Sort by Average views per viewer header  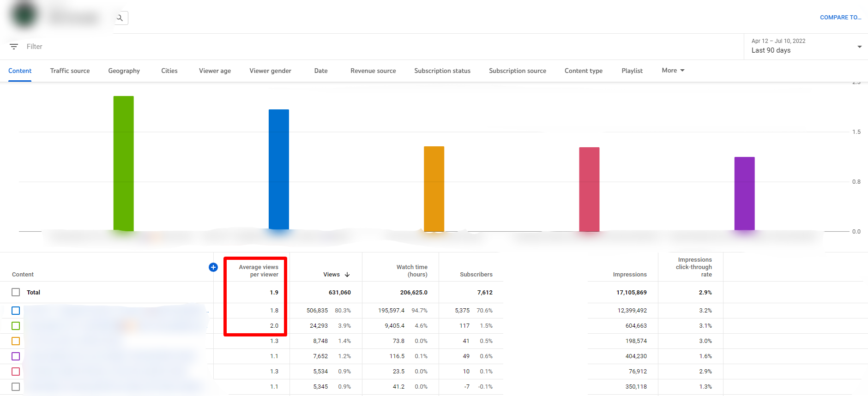(259, 271)
